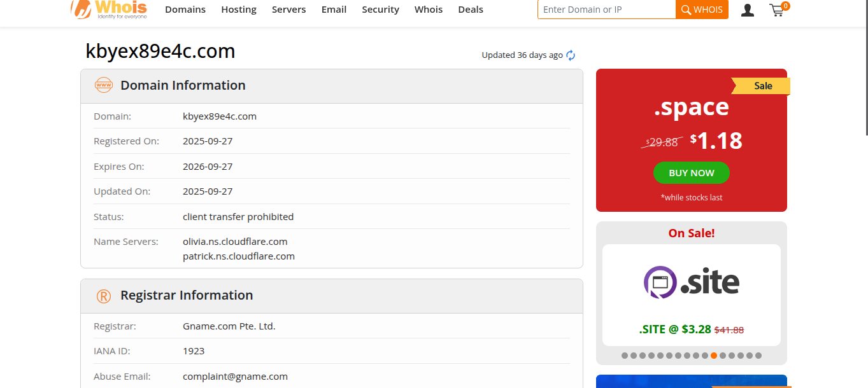Open the Whois menu item

(429, 10)
